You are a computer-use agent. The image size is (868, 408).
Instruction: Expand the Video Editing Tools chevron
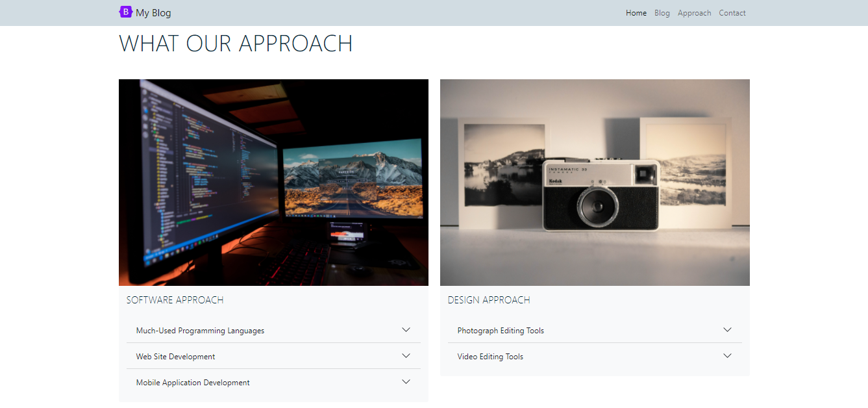point(727,355)
